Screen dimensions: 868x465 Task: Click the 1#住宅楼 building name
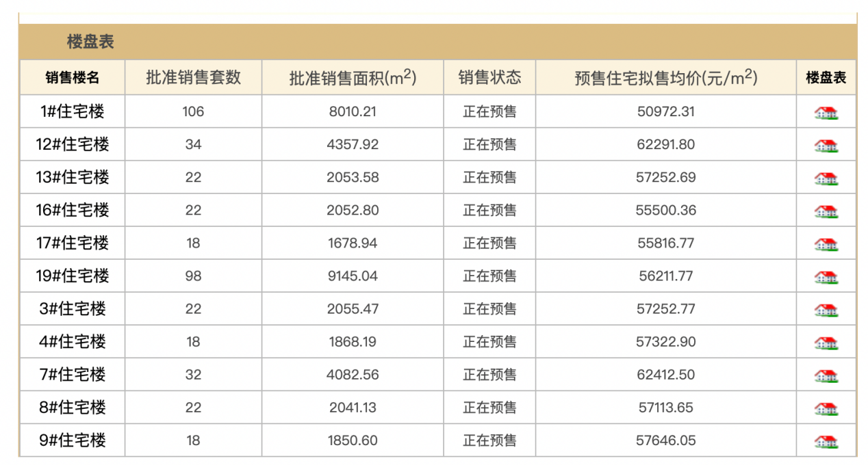point(73,111)
